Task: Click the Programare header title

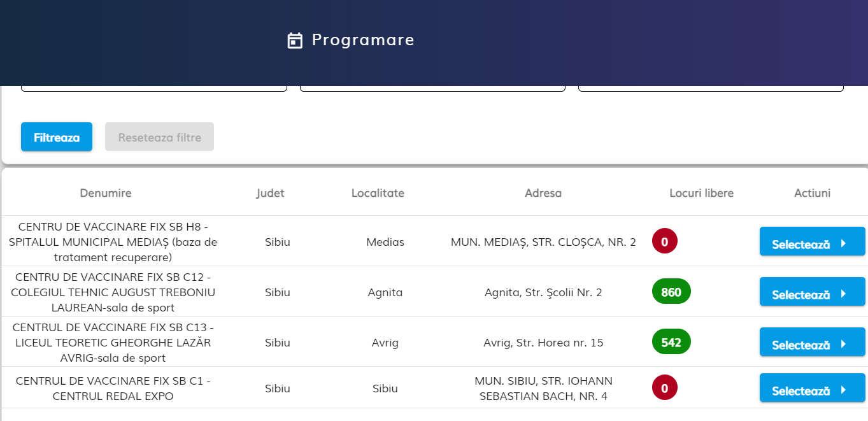Action: click(363, 40)
